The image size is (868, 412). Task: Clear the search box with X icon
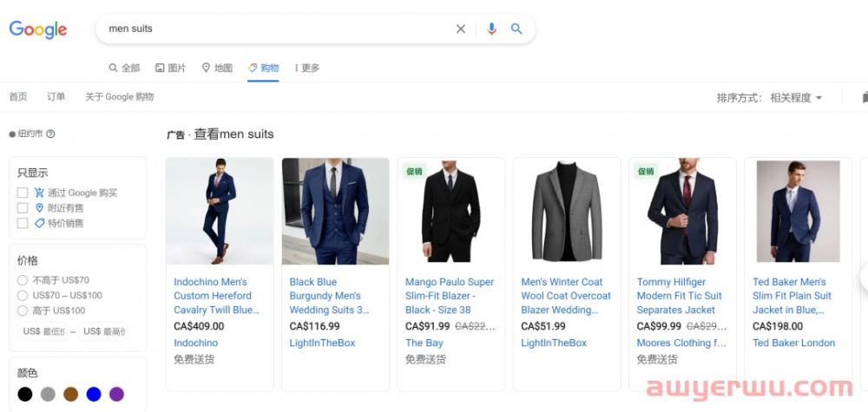(461, 29)
